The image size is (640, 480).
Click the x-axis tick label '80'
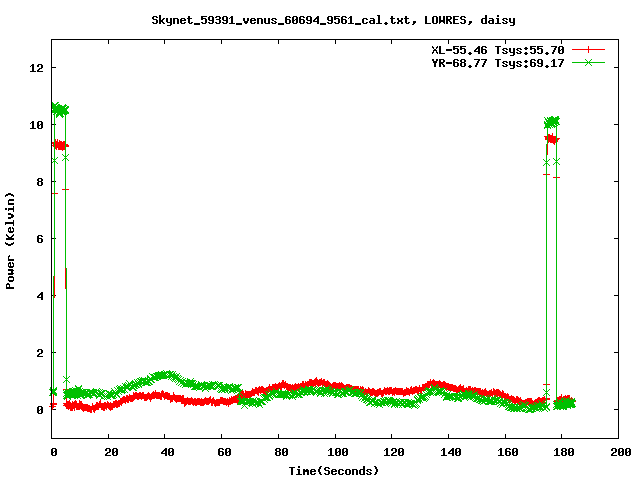281,452
